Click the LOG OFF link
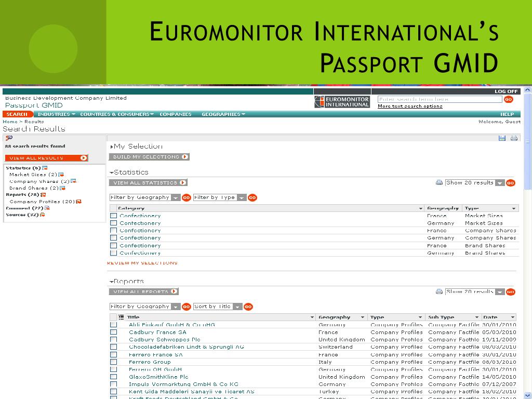 coord(506,91)
